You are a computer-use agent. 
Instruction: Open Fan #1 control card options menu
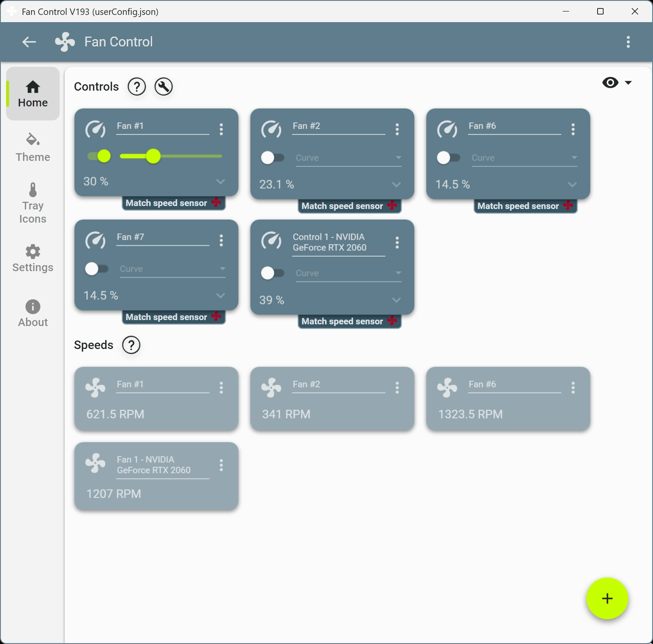click(221, 129)
